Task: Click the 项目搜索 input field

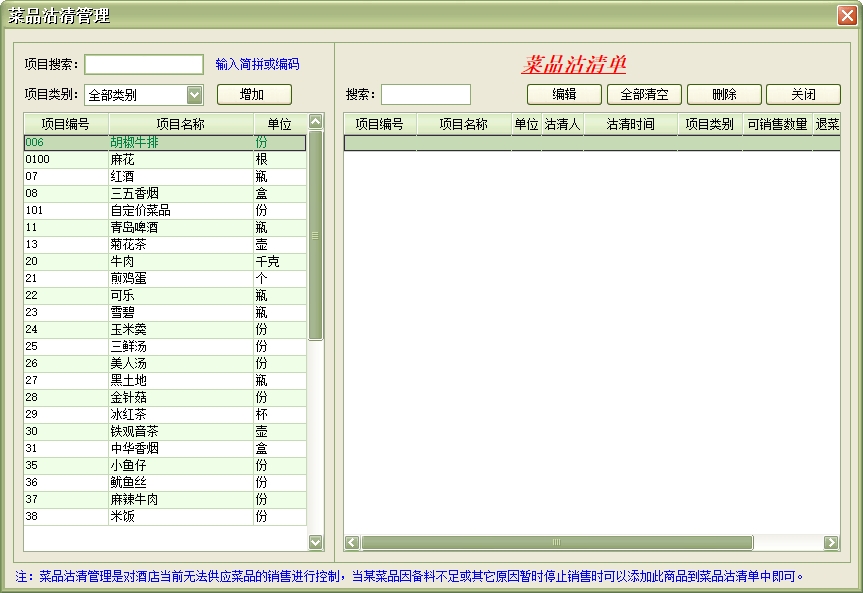Action: coord(144,65)
